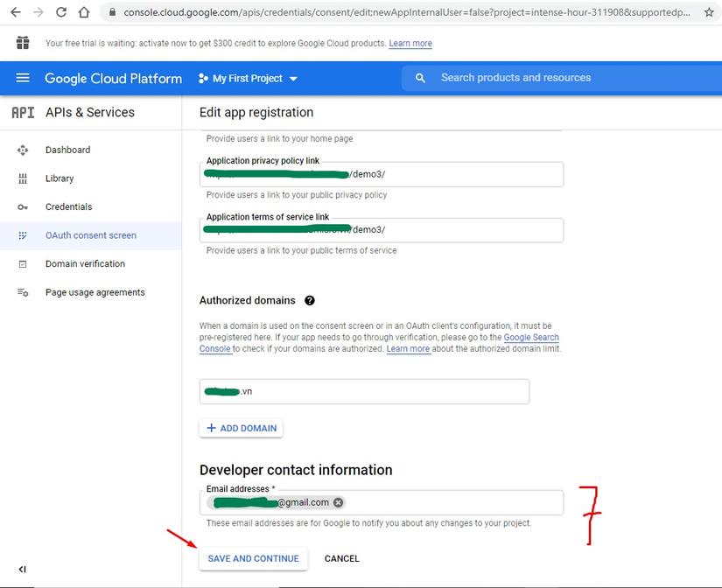The width and height of the screenshot is (722, 588).
Task: Click Google Cloud Platform logo text
Action: [113, 78]
